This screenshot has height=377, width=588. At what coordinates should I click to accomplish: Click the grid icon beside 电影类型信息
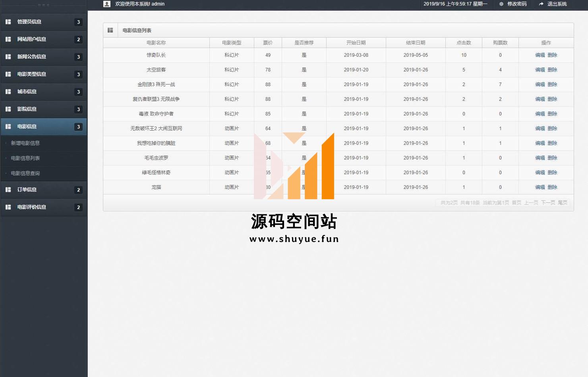pyautogui.click(x=8, y=74)
